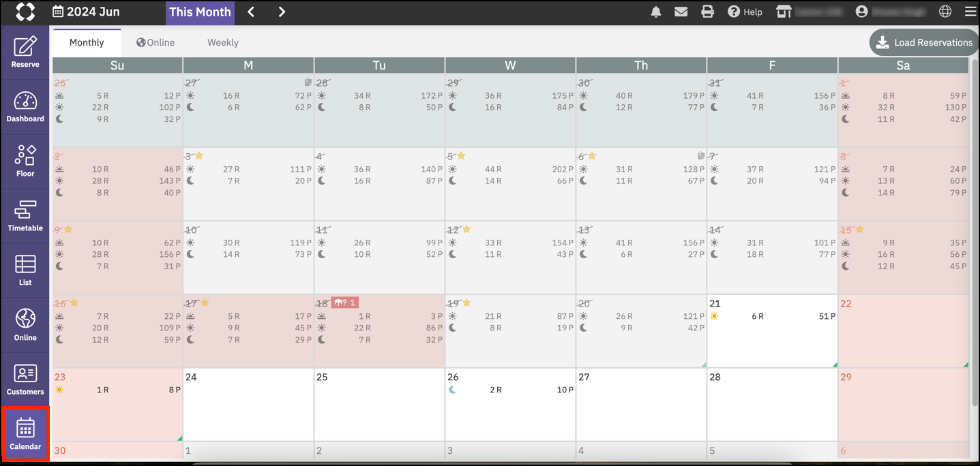Click 10 P on June 26
The height and width of the screenshot is (466, 980).
565,390
